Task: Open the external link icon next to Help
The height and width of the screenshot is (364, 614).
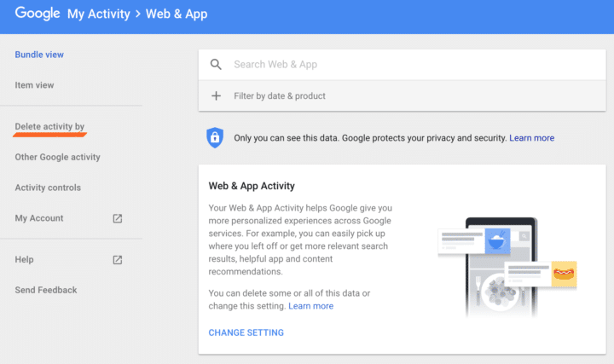Action: click(118, 260)
